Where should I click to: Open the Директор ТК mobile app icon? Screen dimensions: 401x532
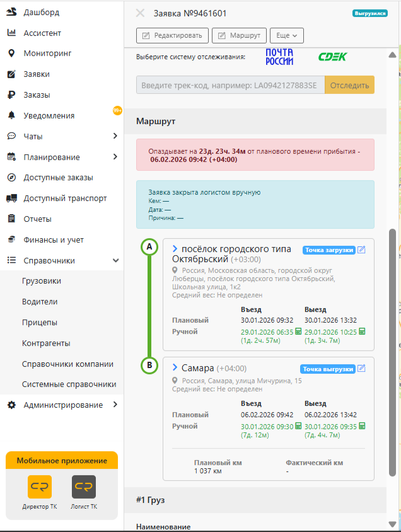[40, 487]
